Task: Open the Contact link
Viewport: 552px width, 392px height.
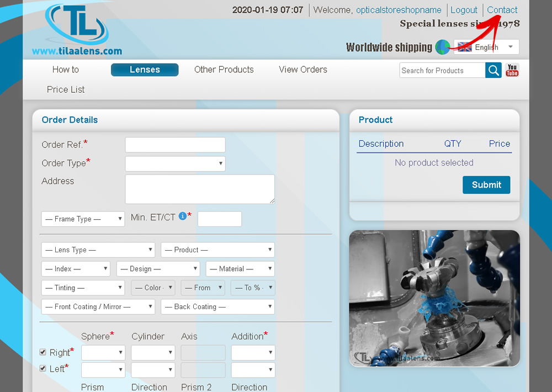Action: (502, 10)
